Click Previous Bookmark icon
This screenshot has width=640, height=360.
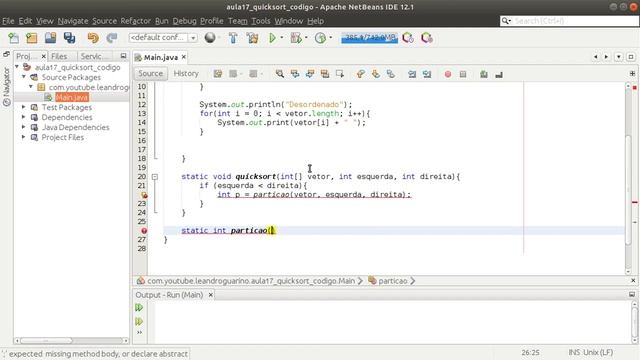pyautogui.click(x=360, y=74)
